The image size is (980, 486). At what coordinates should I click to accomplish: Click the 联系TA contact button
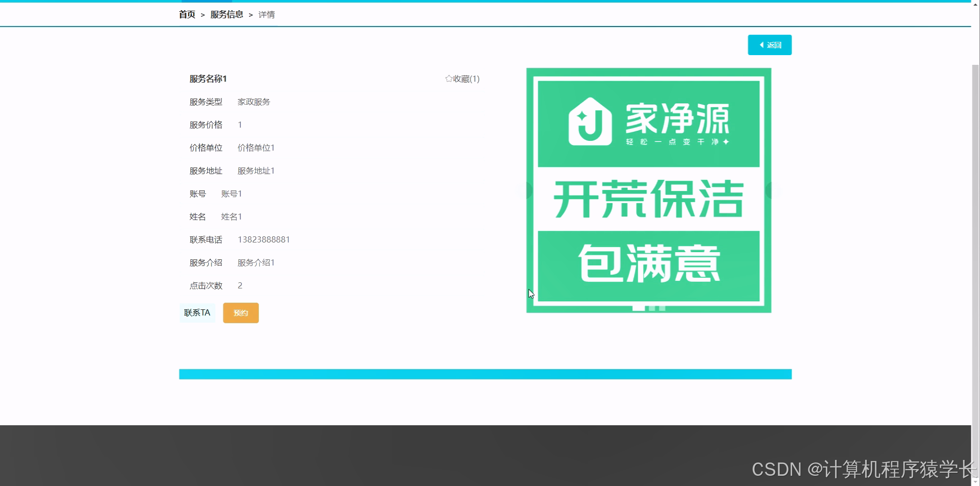coord(197,312)
